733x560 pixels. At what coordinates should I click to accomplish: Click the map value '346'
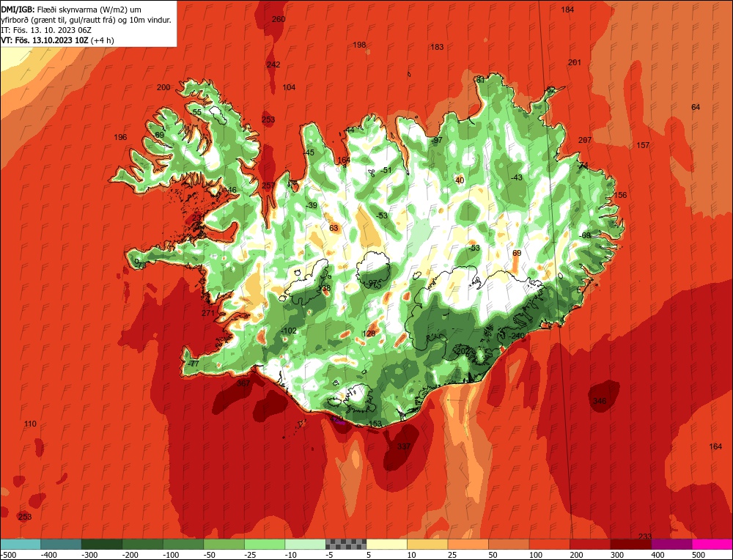pyautogui.click(x=600, y=401)
